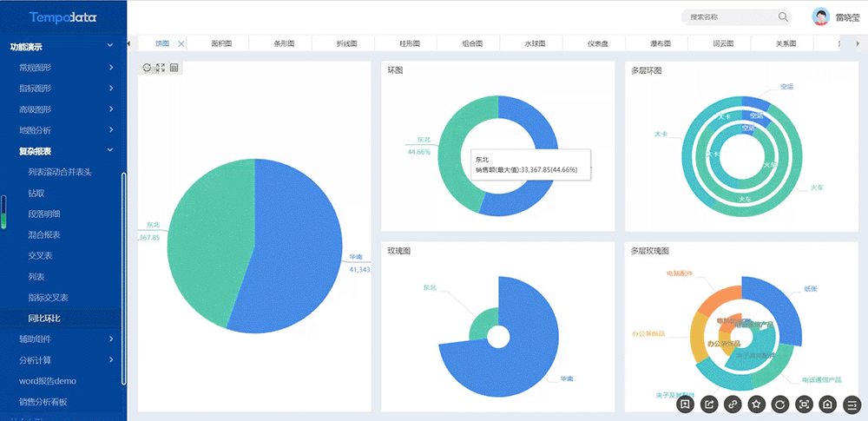The width and height of the screenshot is (868, 421).
Task: Show data table icon above pie chart
Action: [x=174, y=68]
